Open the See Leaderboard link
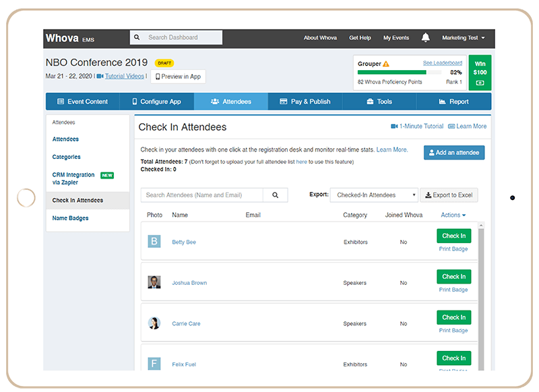 coord(443,62)
